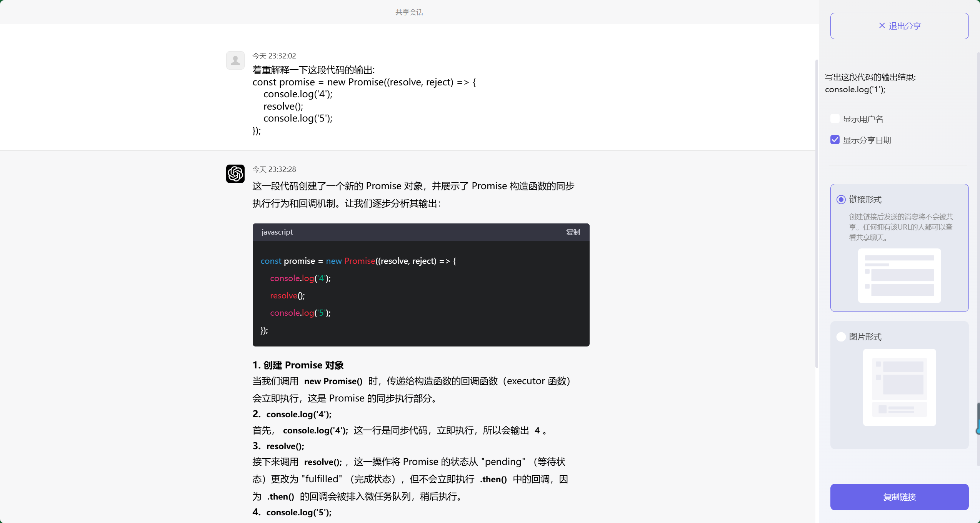Click the user avatar placeholder icon
This screenshot has height=523, width=980.
pos(235,60)
